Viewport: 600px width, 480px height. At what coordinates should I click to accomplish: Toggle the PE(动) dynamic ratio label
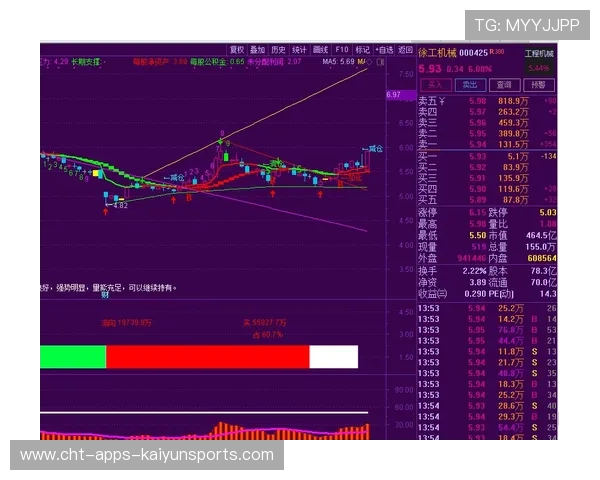tap(502, 294)
